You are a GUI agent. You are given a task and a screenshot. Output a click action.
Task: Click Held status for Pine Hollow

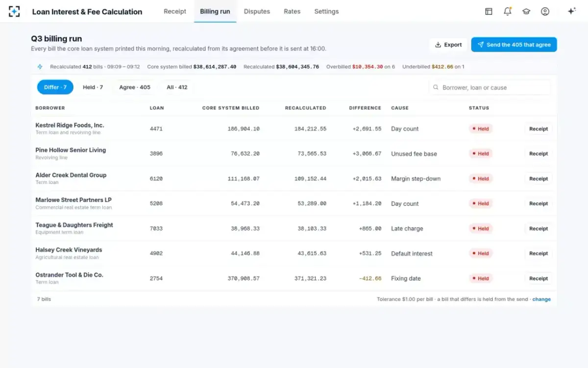pos(481,154)
